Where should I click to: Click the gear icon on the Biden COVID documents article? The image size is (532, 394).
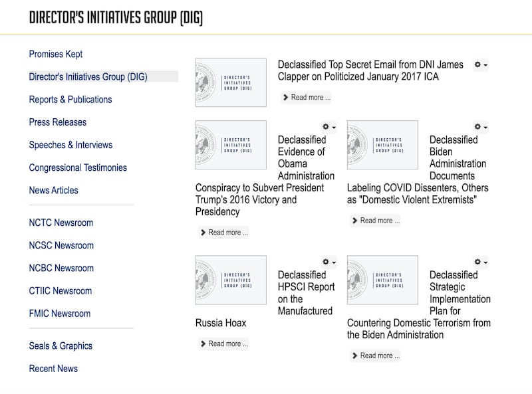coord(477,126)
